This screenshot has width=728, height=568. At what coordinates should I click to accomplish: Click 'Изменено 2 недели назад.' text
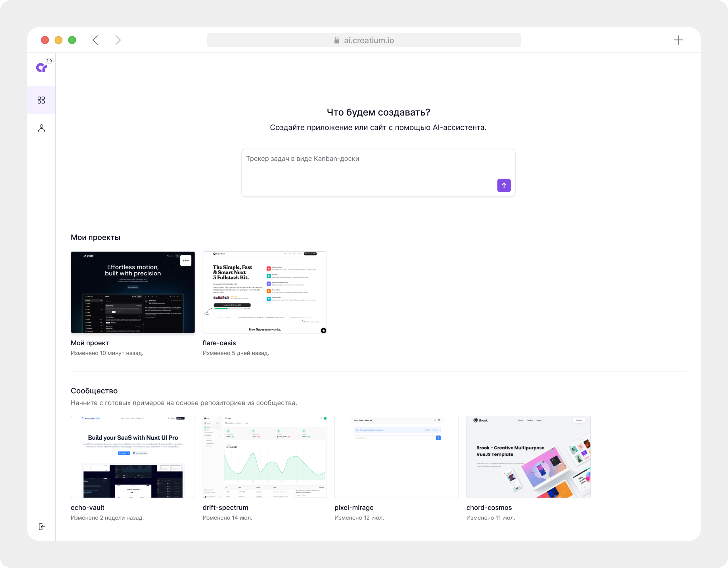tap(107, 518)
